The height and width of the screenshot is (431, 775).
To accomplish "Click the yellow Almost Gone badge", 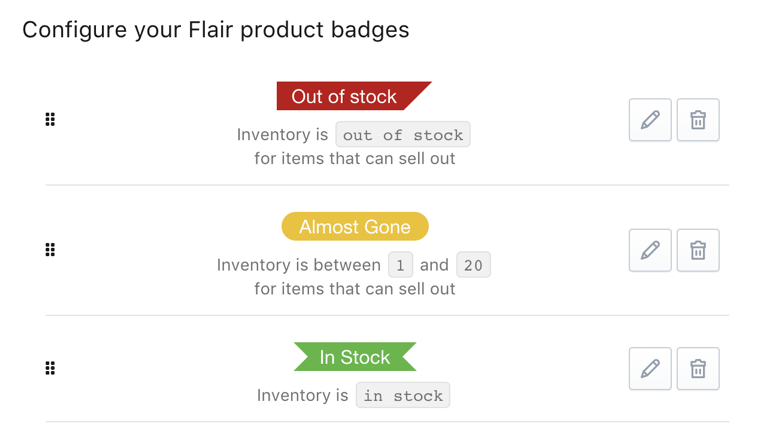I will (x=355, y=227).
